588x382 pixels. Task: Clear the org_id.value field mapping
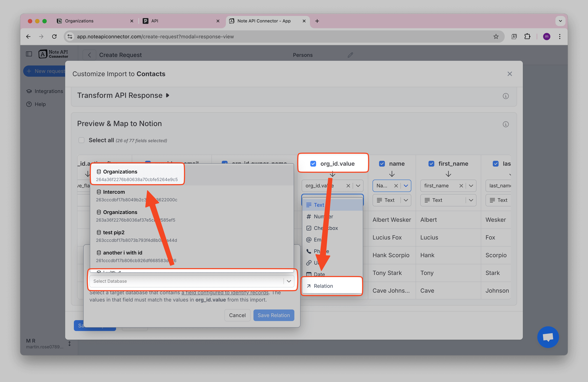(x=348, y=186)
